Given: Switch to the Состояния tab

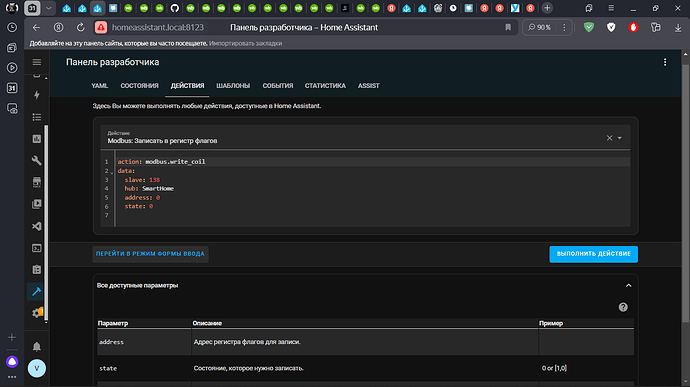Looking at the screenshot, I should coord(139,86).
